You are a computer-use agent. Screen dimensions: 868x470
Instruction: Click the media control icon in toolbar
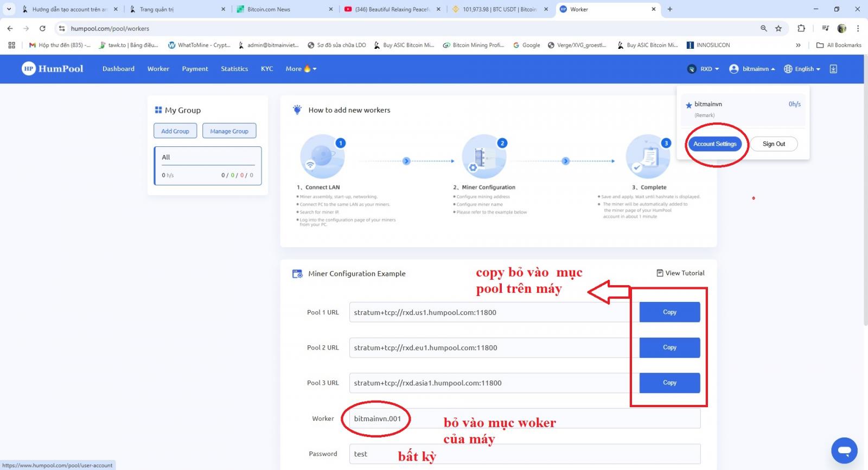coord(825,28)
